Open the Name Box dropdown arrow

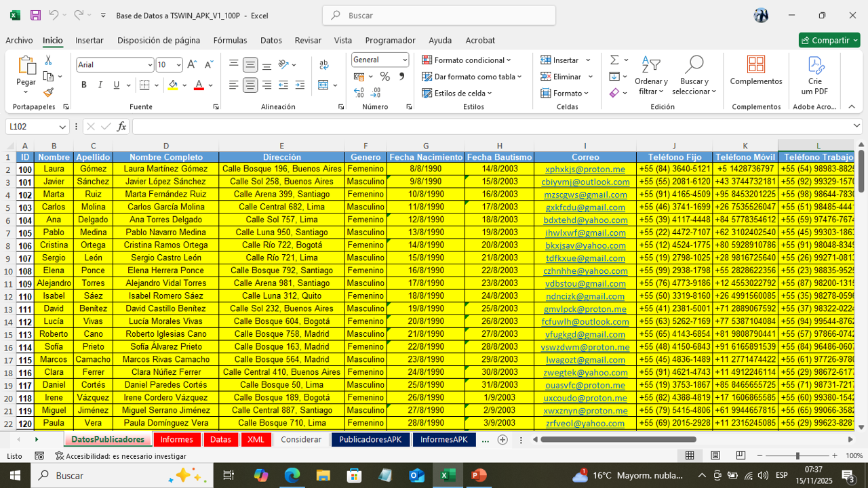[x=62, y=127]
